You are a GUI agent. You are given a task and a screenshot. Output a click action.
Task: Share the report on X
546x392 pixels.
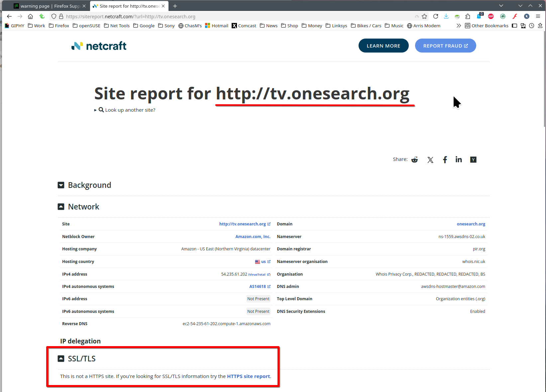430,160
